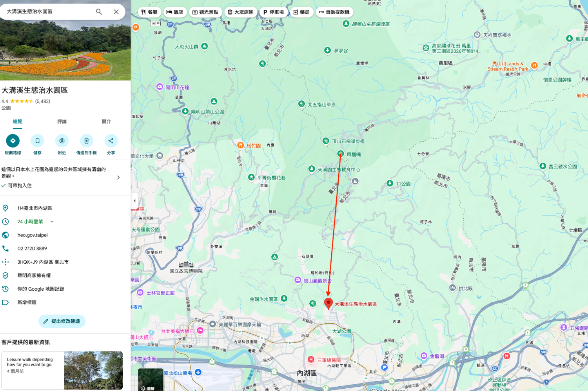Image resolution: width=588 pixels, height=391 pixels.
Task: Click the 北五指山草原 marker
Action: pos(301,104)
